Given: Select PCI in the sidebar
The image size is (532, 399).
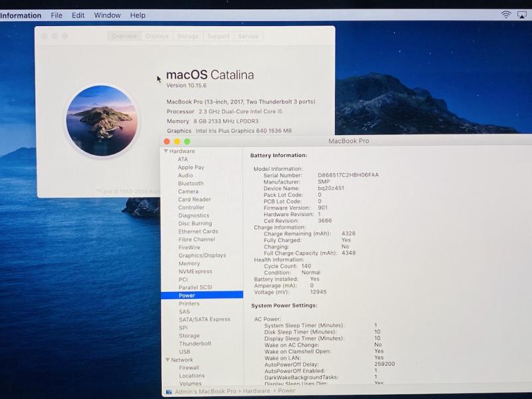Looking at the screenshot, I should (x=184, y=279).
